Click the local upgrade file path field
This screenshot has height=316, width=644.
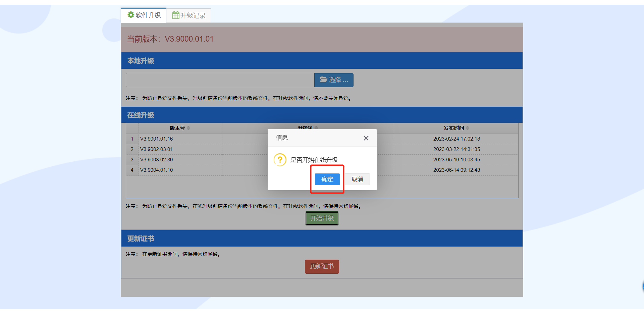(x=220, y=80)
